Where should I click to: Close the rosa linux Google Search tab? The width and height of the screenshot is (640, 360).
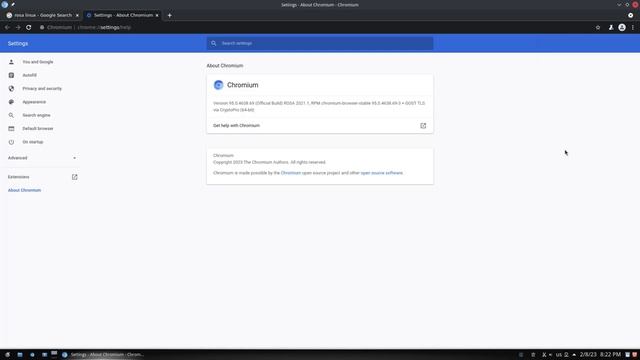(77, 16)
